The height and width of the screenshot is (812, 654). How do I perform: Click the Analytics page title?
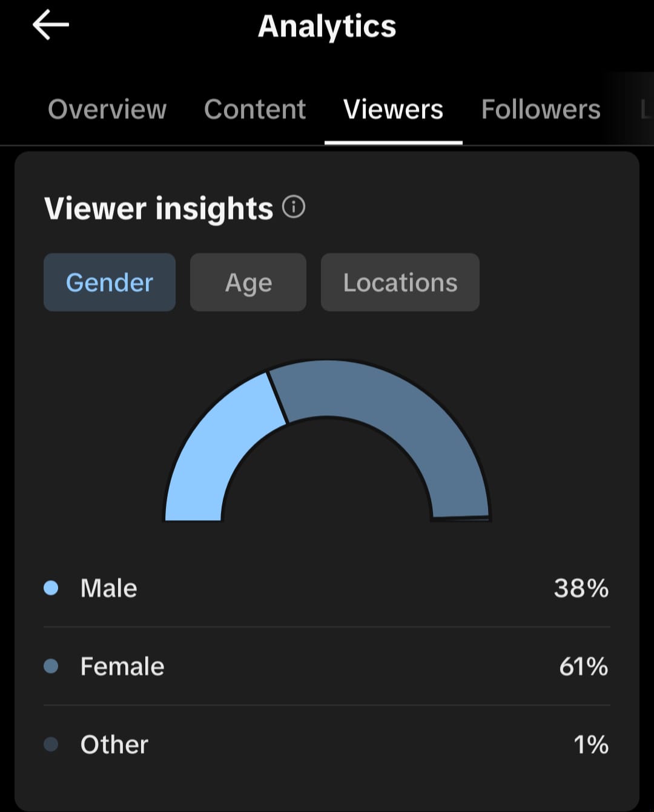pyautogui.click(x=327, y=27)
